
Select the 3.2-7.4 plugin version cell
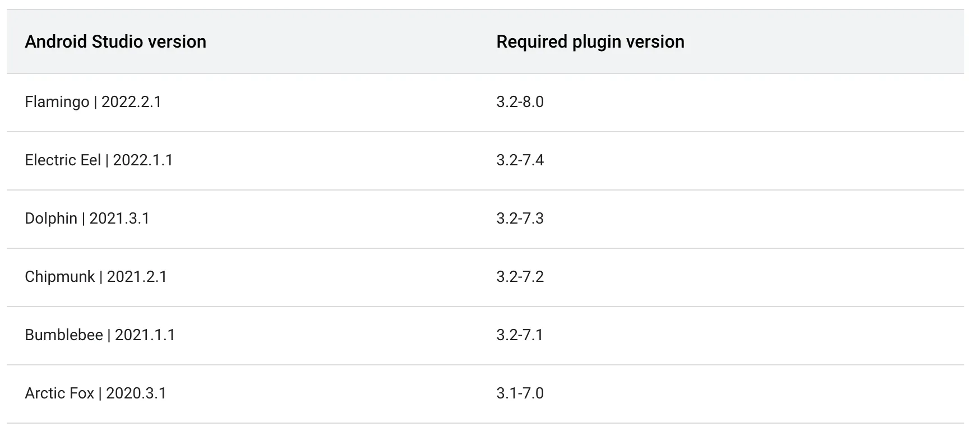tap(520, 160)
